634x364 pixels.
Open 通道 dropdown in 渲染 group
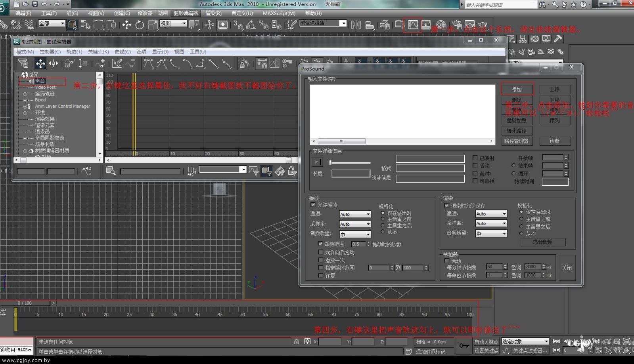tap(491, 213)
